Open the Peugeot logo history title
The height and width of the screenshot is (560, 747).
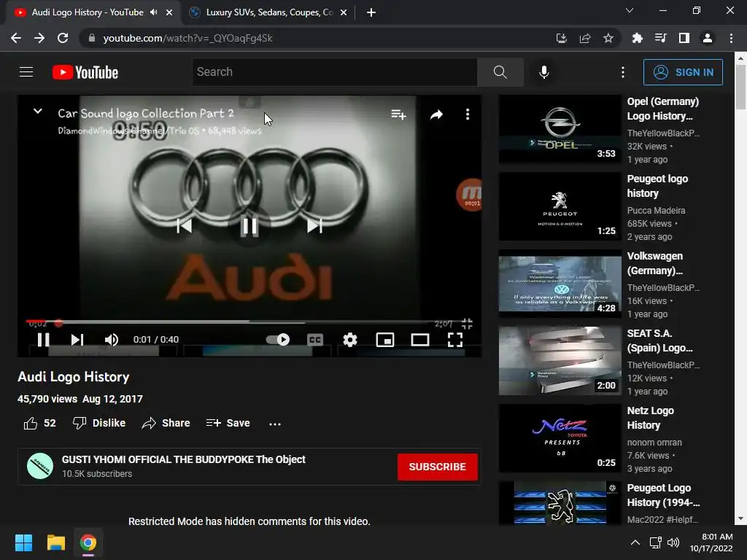pyautogui.click(x=657, y=186)
